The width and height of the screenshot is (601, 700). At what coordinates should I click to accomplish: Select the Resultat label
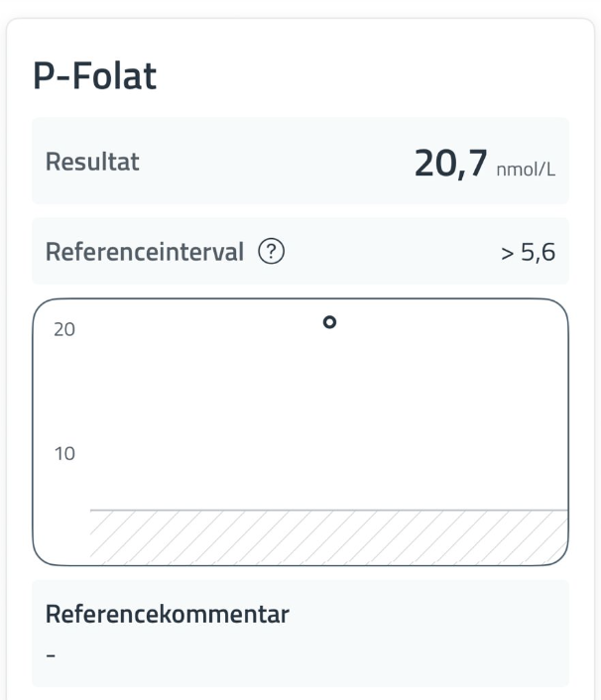(x=93, y=163)
